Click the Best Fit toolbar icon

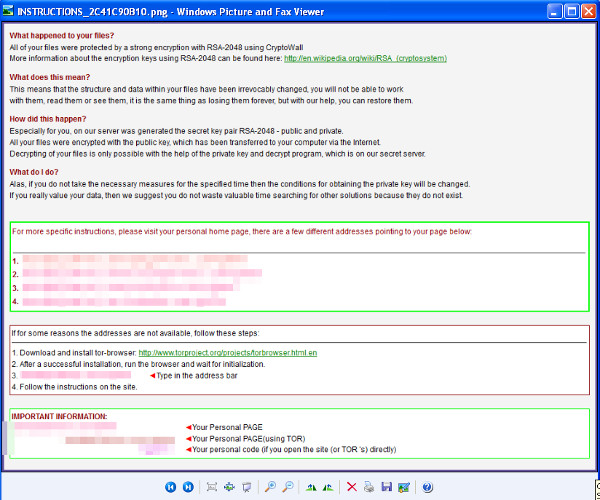tap(211, 487)
